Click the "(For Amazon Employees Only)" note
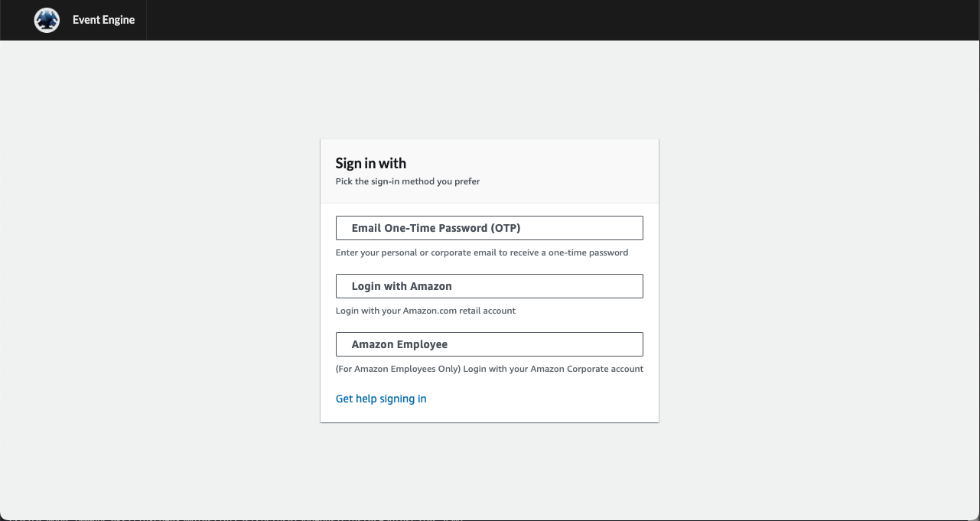The height and width of the screenshot is (521, 980). (x=384, y=369)
